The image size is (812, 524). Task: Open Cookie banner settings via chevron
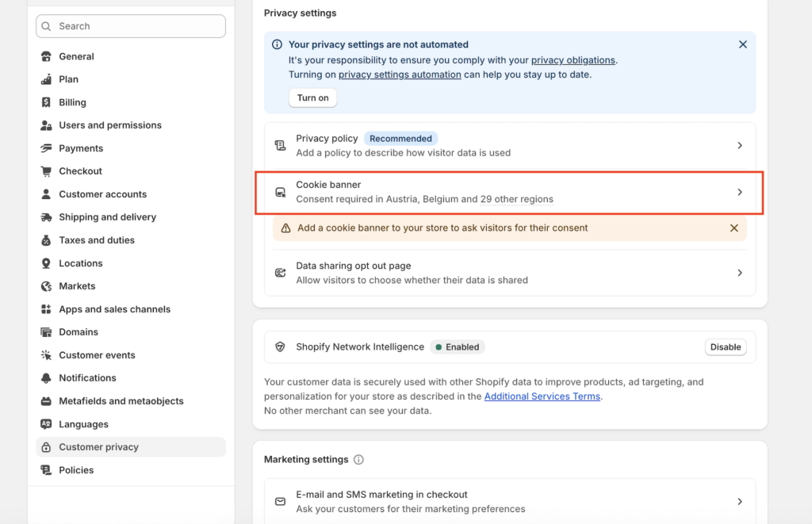click(x=739, y=192)
